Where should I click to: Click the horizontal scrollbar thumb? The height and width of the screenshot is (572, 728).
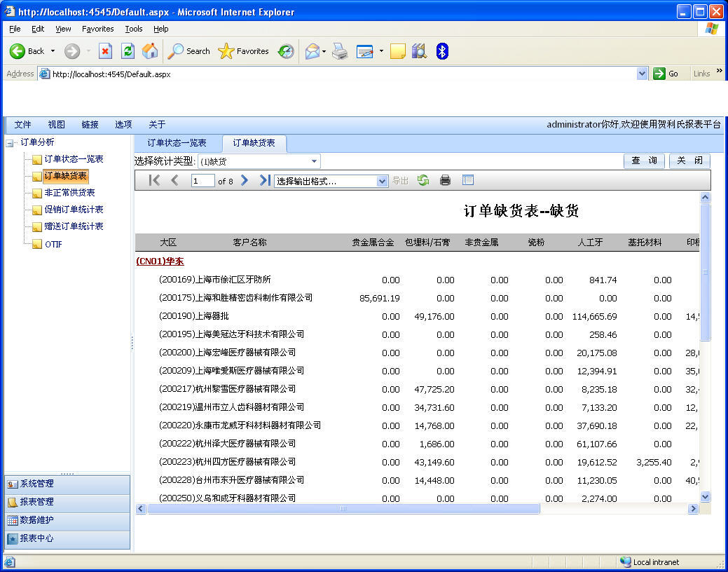tap(343, 509)
